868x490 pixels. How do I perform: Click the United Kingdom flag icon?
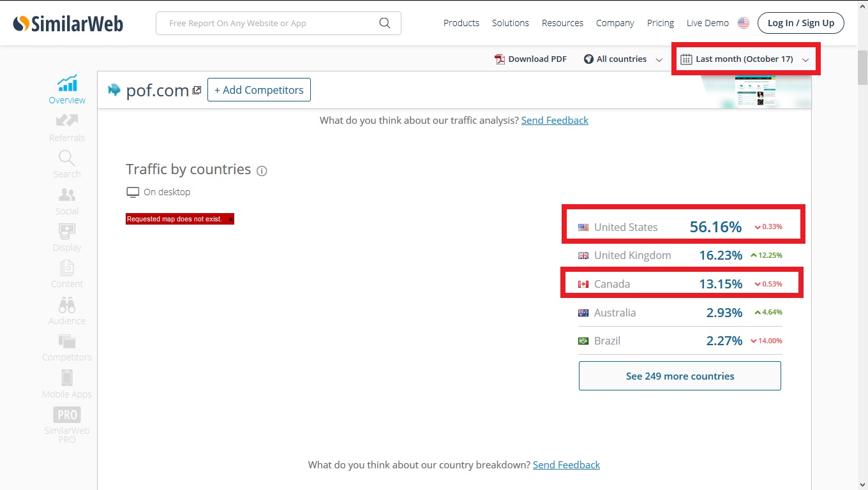(x=583, y=255)
